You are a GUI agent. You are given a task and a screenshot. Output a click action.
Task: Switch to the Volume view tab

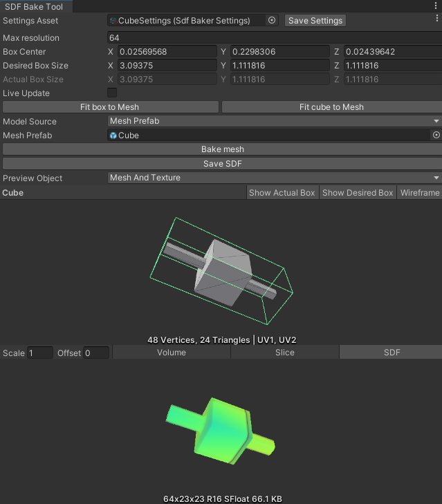[x=172, y=353]
